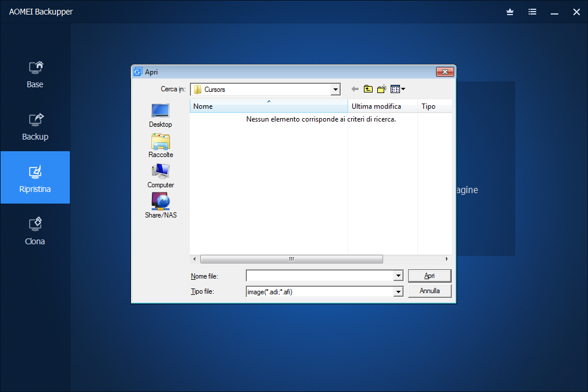The width and height of the screenshot is (588, 392).
Task: Click scrollbar left arrow
Action: click(x=194, y=259)
